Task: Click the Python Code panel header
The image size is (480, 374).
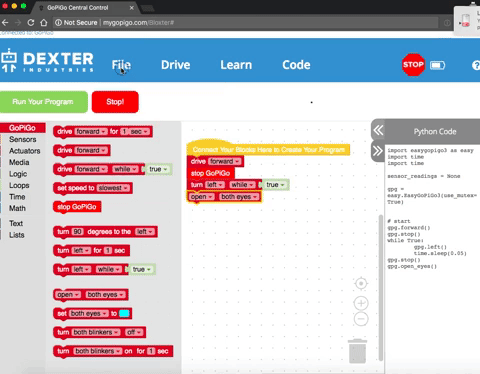Action: coord(435,131)
